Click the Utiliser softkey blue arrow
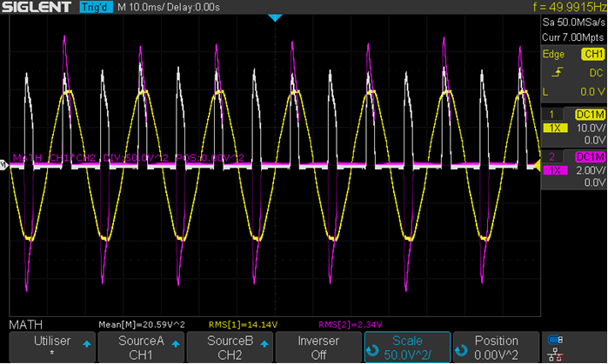608x364 pixels. (87, 344)
